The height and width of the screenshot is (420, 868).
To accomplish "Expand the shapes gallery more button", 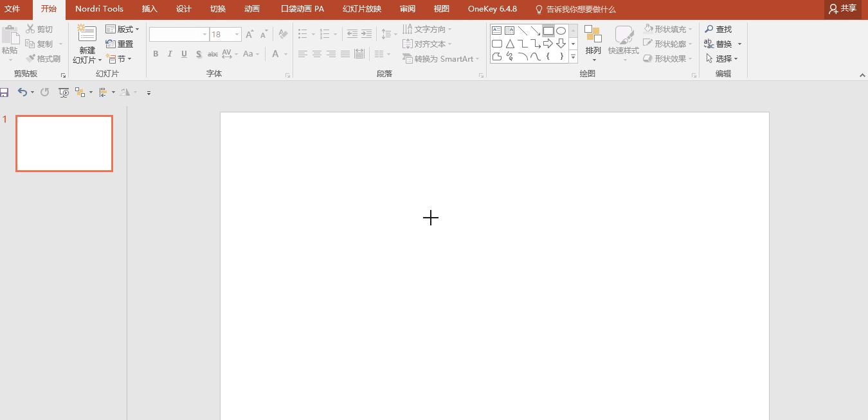I will pyautogui.click(x=573, y=57).
